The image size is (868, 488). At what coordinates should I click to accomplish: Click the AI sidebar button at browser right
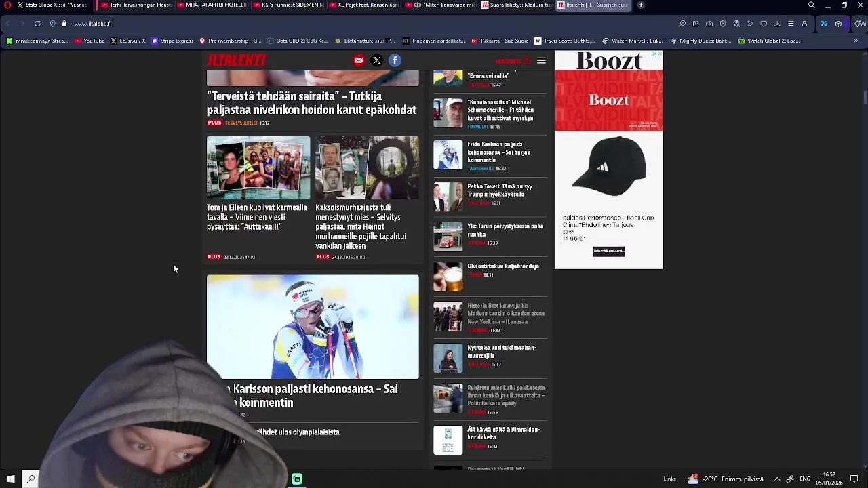click(860, 24)
